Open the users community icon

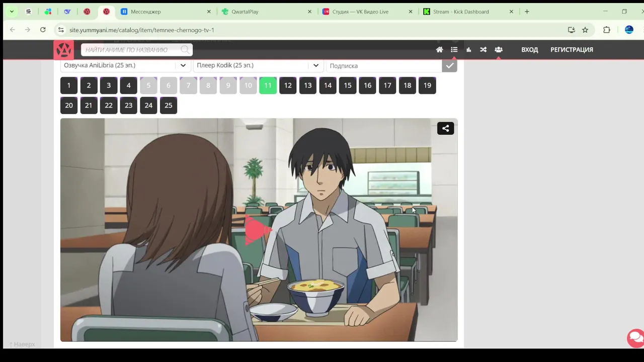498,50
